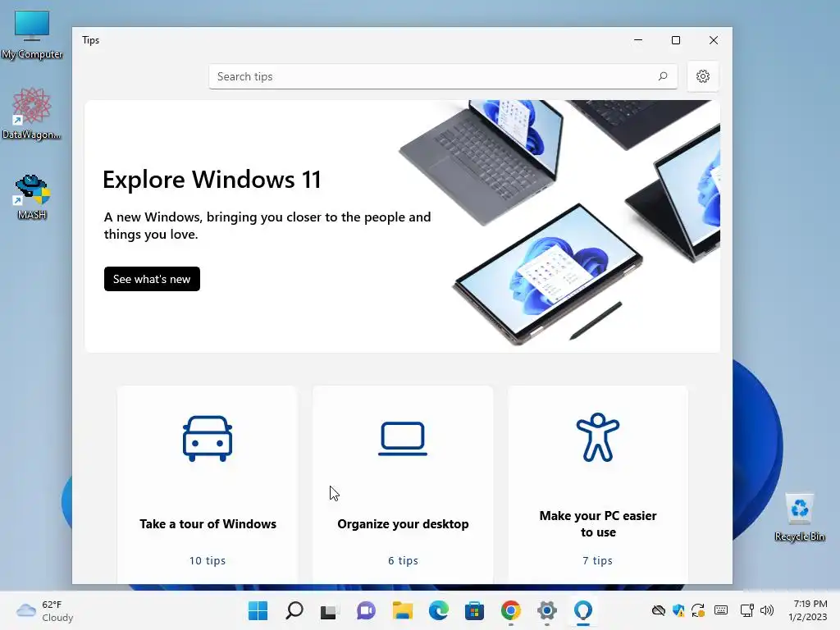The height and width of the screenshot is (630, 840).
Task: Open File Explorer from taskbar
Action: point(402,610)
